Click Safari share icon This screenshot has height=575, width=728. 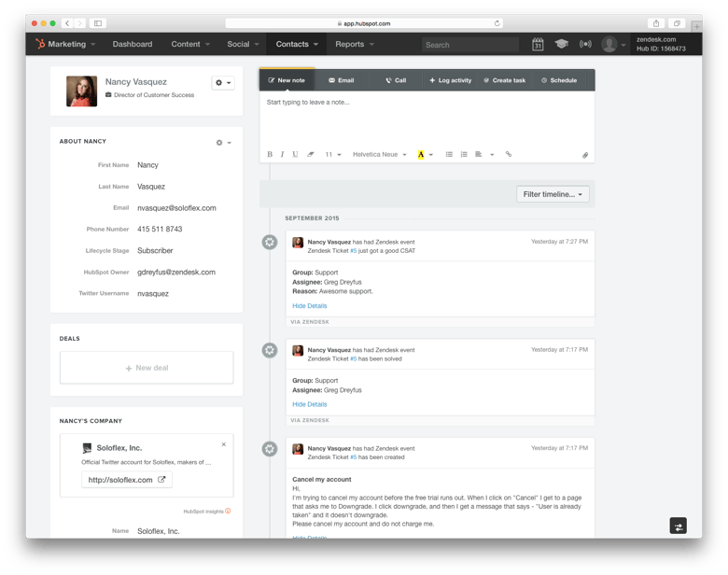[x=656, y=23]
